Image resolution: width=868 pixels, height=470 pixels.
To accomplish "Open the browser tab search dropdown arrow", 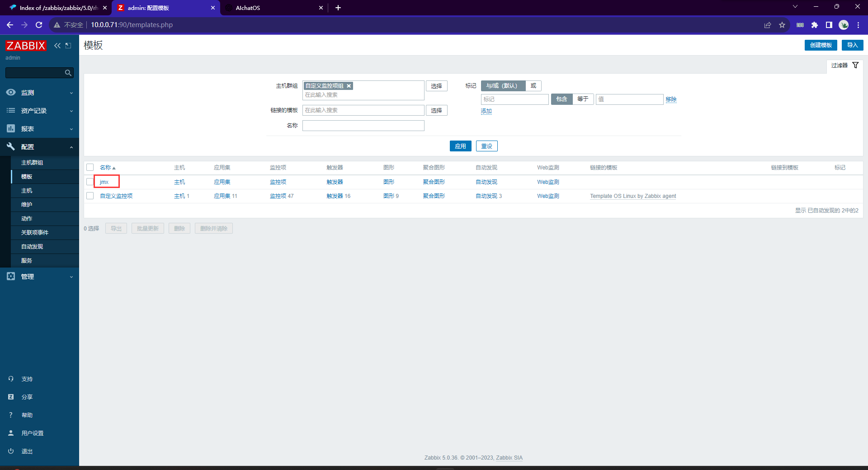I will pyautogui.click(x=795, y=6).
